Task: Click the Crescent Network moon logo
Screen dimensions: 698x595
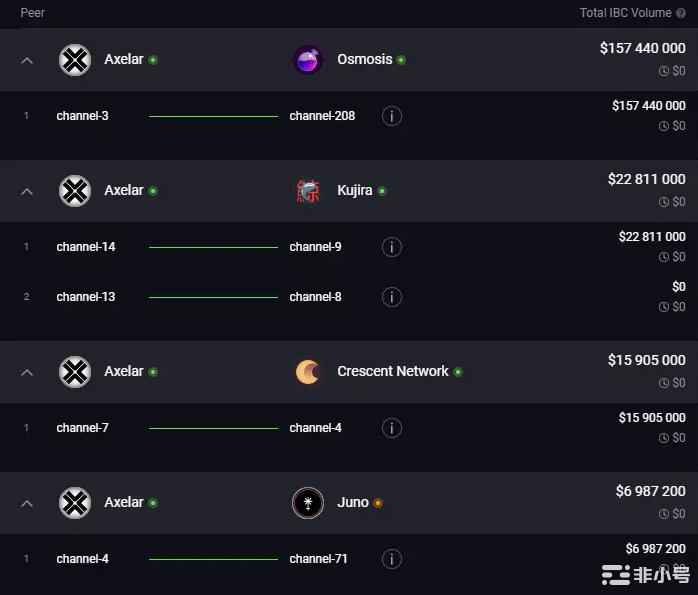Action: (308, 372)
